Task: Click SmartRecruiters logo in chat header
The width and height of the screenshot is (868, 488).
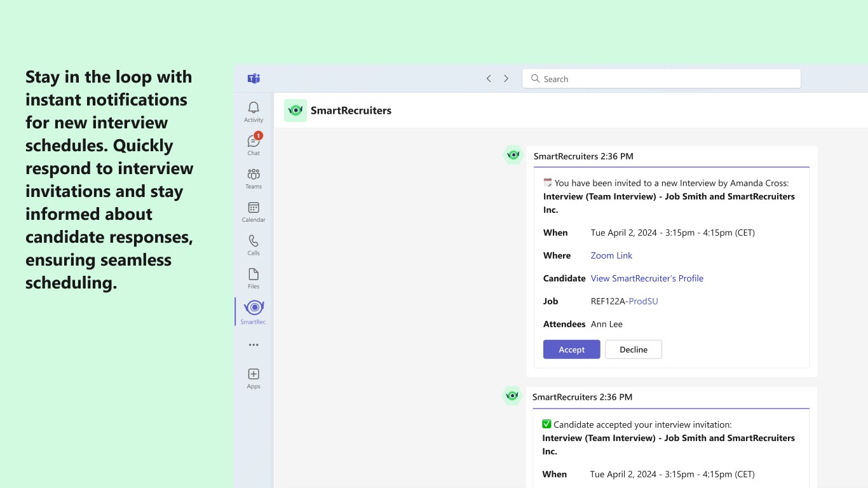Action: tap(295, 111)
